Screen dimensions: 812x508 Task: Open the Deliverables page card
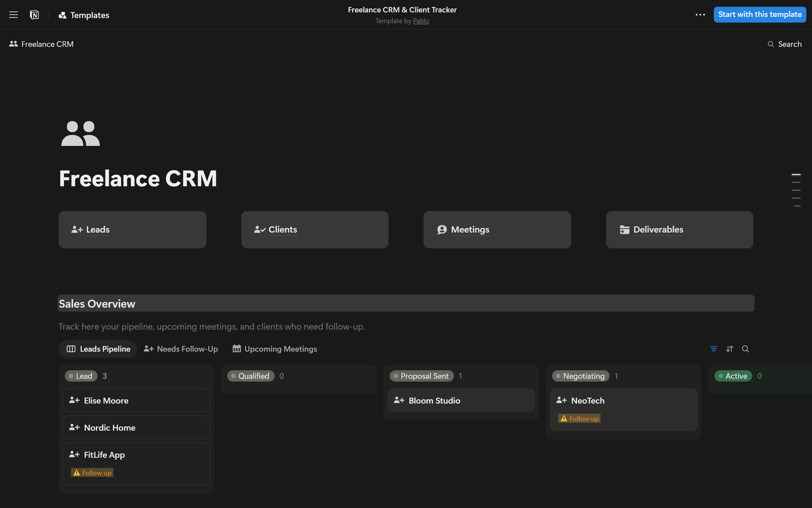pos(679,229)
